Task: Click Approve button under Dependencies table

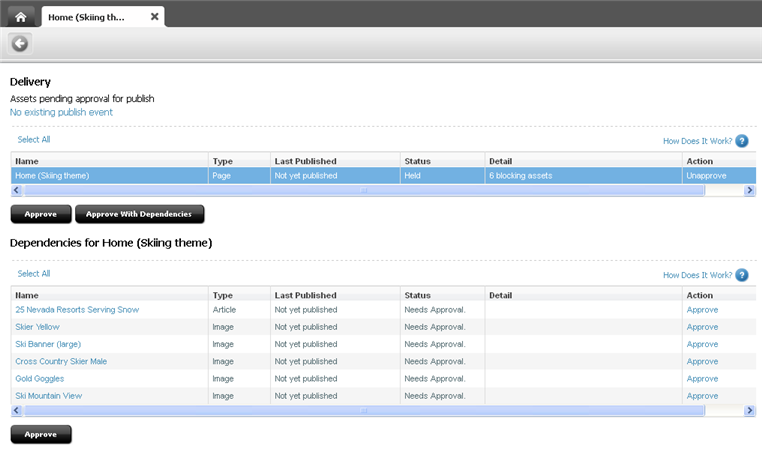Action: 41,434
